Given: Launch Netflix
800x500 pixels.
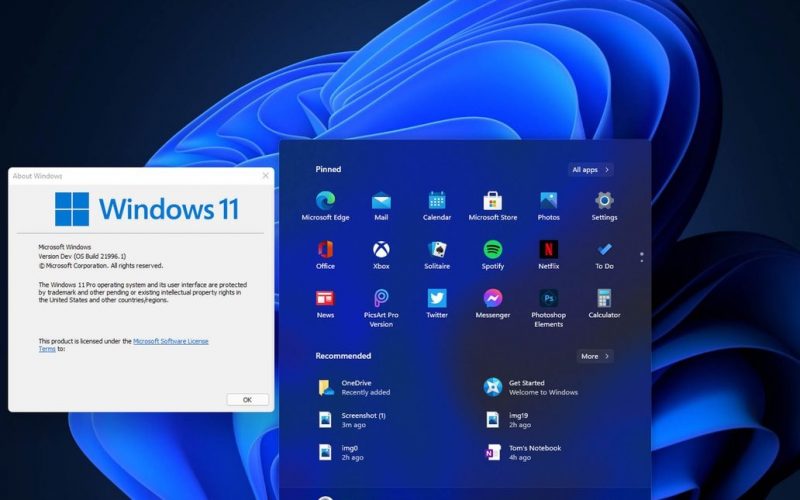Looking at the screenshot, I should 548,255.
